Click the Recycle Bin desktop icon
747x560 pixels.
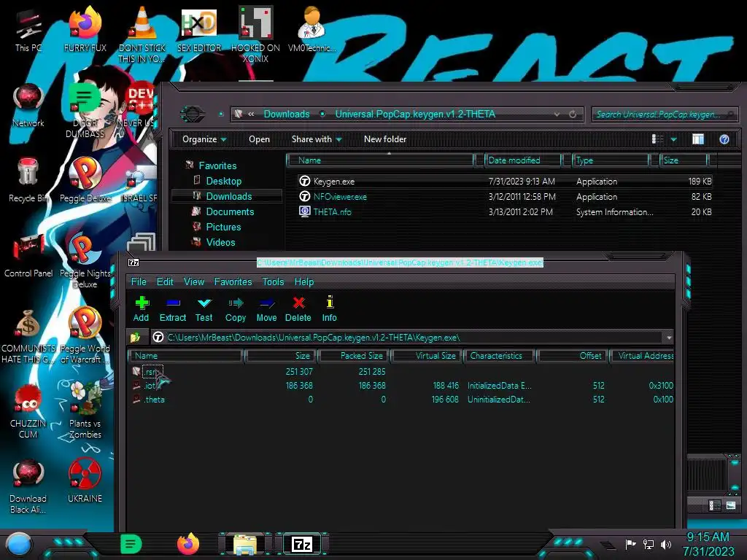(x=28, y=172)
